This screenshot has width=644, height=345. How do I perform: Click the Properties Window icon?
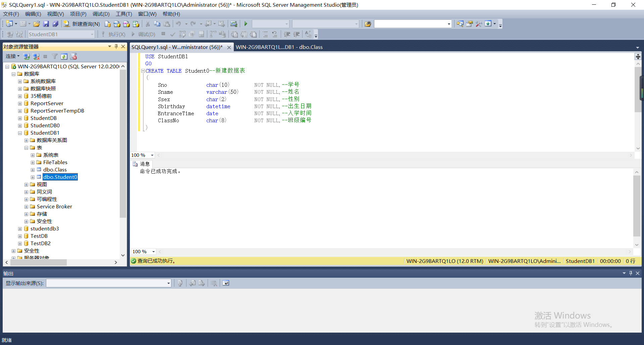click(x=470, y=24)
